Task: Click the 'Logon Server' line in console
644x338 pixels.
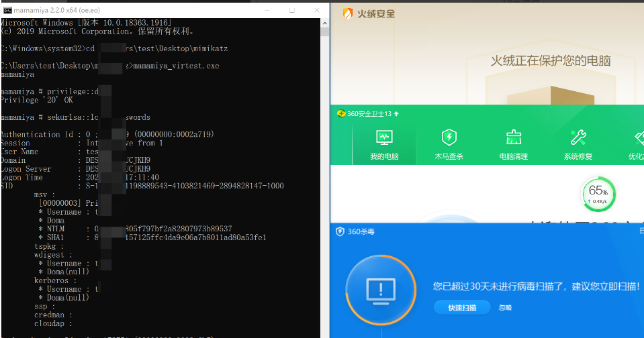Action: (76, 169)
